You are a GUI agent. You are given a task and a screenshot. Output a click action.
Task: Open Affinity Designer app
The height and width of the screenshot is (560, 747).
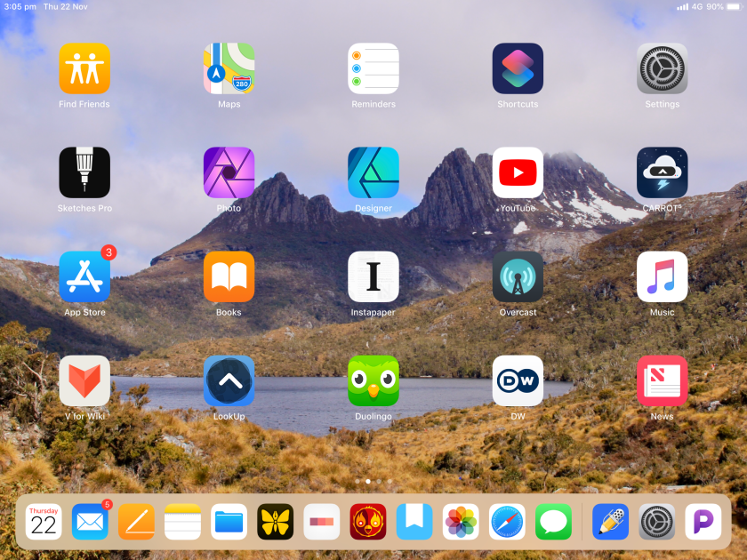point(373,172)
